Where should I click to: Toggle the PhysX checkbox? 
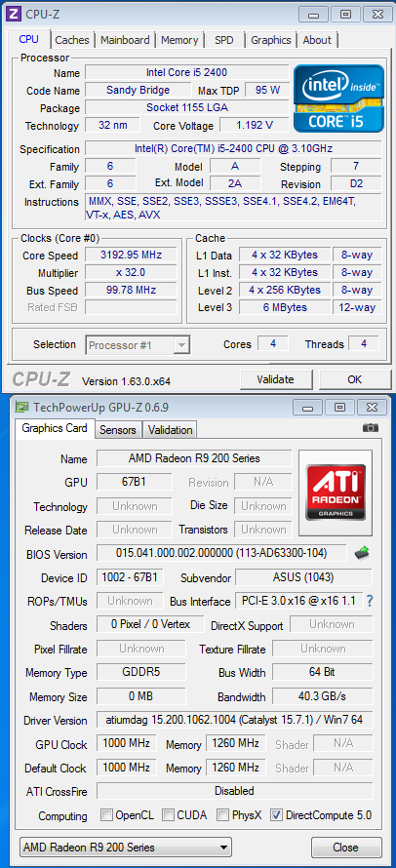222,815
